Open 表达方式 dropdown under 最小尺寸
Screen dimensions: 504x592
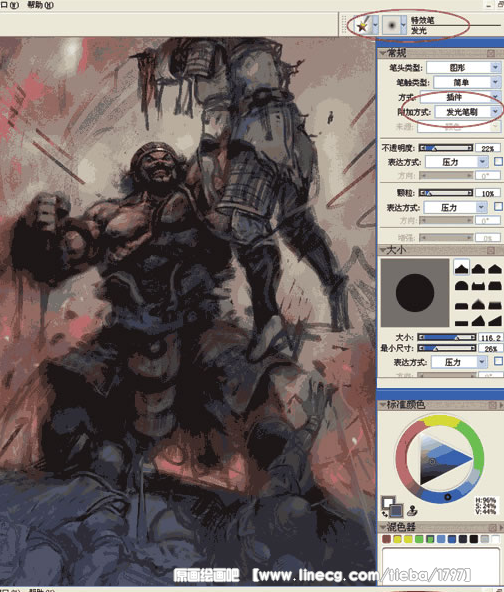point(459,362)
